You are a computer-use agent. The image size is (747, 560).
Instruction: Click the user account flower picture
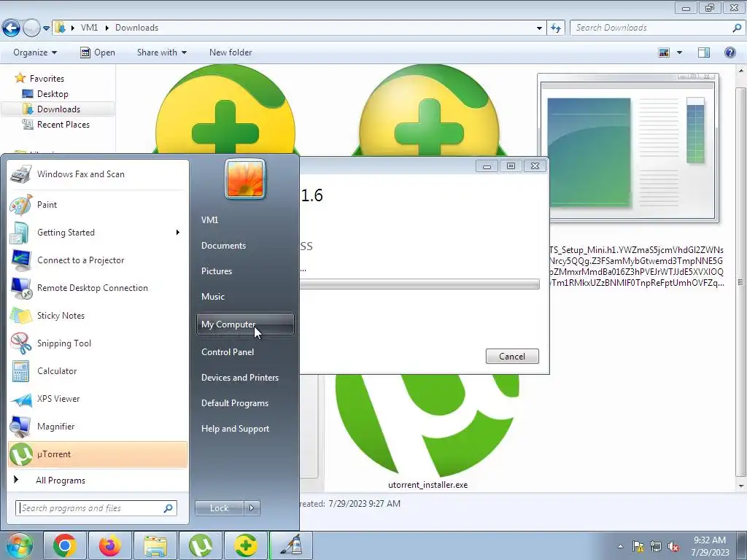pyautogui.click(x=245, y=179)
